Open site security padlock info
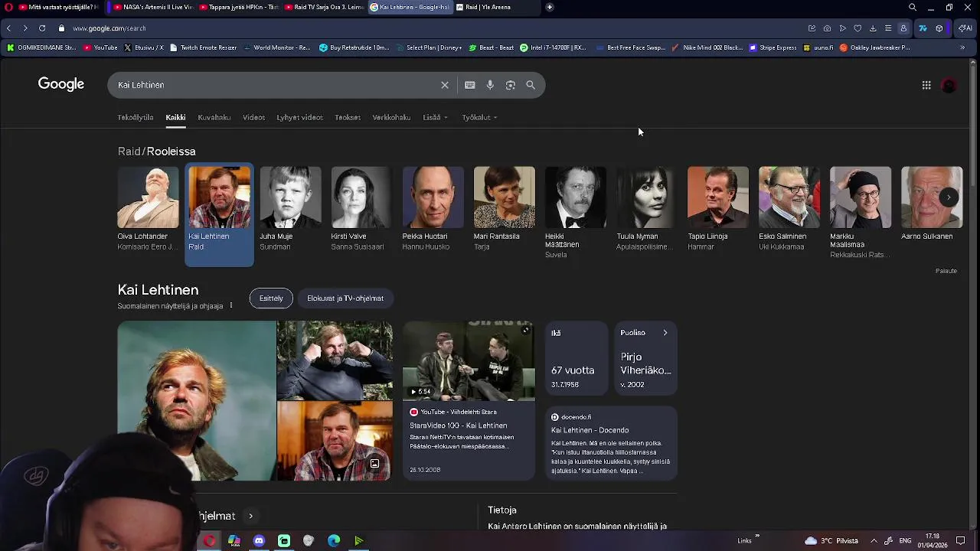This screenshot has height=551, width=980. (62, 28)
